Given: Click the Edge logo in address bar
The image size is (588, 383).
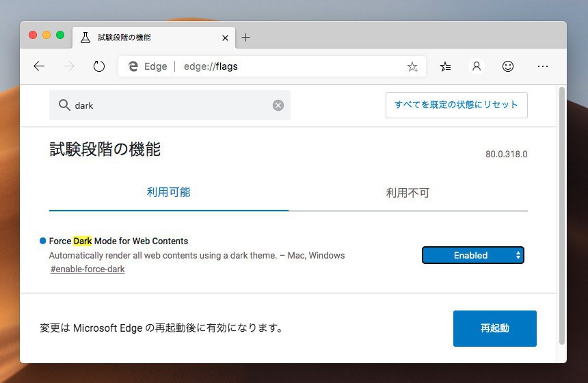Looking at the screenshot, I should (x=133, y=66).
